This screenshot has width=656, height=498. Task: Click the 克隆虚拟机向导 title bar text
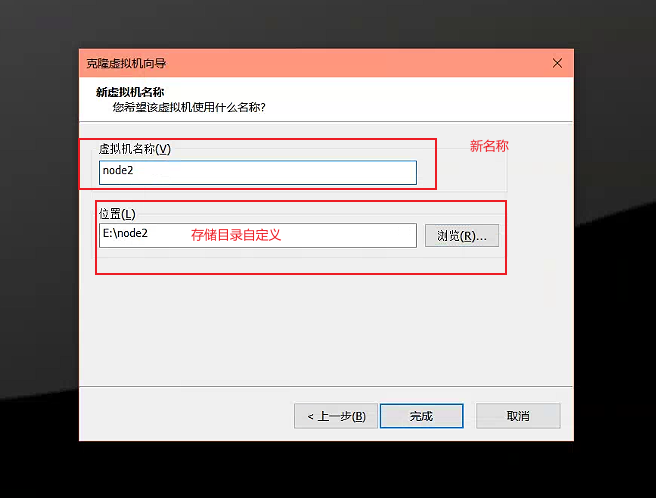(x=126, y=64)
